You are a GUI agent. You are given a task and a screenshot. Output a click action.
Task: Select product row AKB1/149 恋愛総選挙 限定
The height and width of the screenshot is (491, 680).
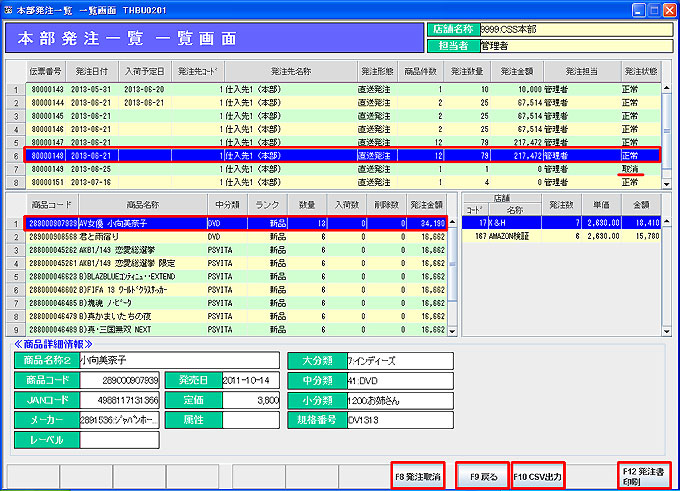pyautogui.click(x=236, y=263)
